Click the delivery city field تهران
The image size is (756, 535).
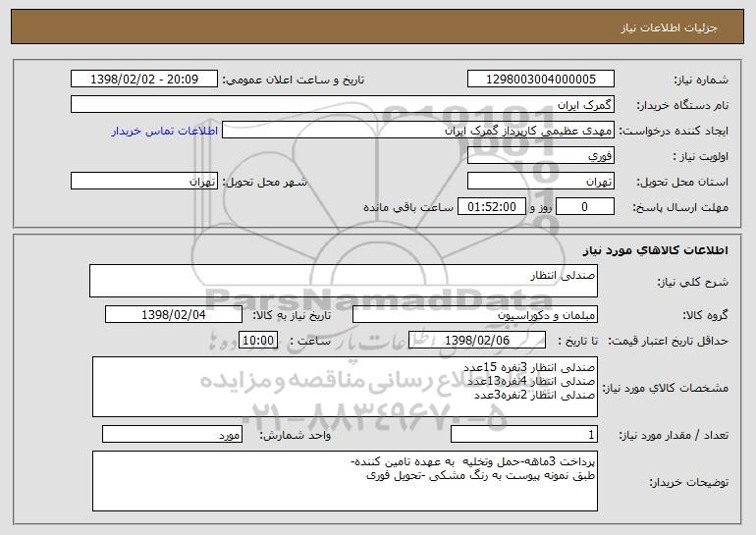(144, 181)
